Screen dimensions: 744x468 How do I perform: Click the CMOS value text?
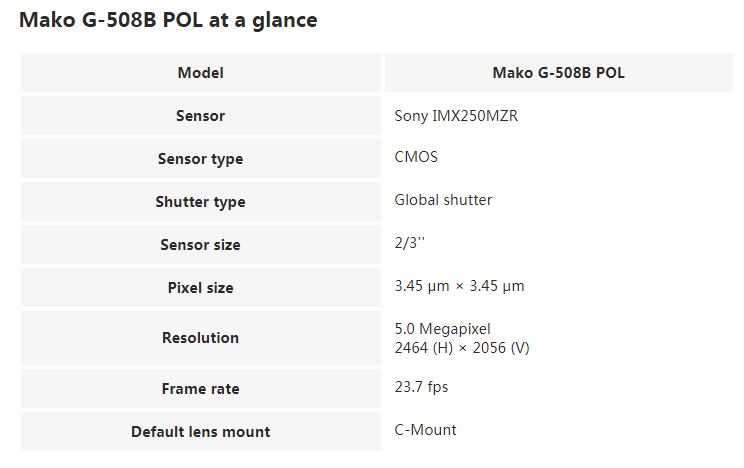point(416,157)
